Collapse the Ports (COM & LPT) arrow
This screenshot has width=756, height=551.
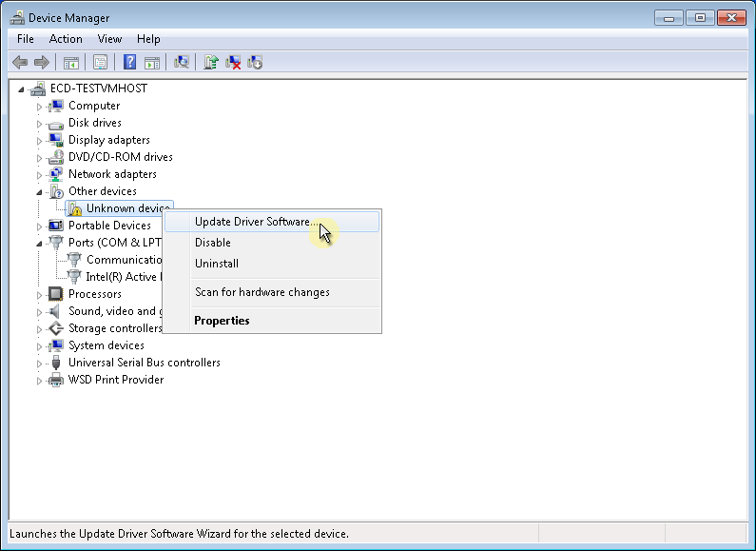coord(40,244)
